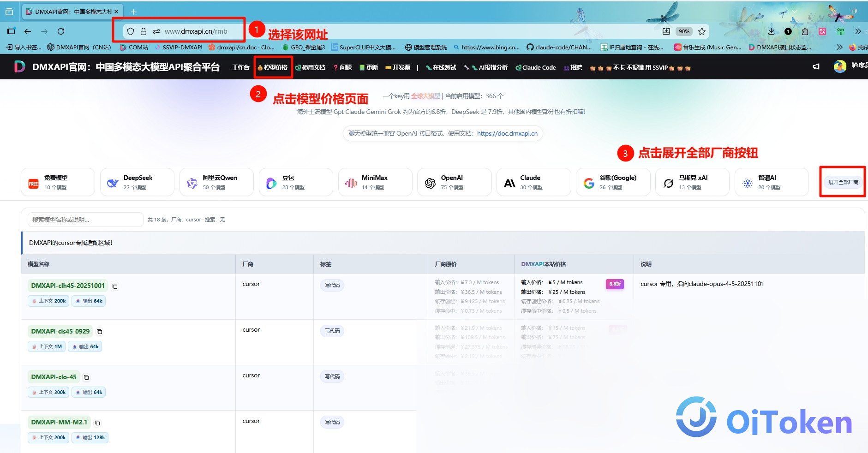
Task: Click the announcement megaphone icon
Action: click(816, 67)
